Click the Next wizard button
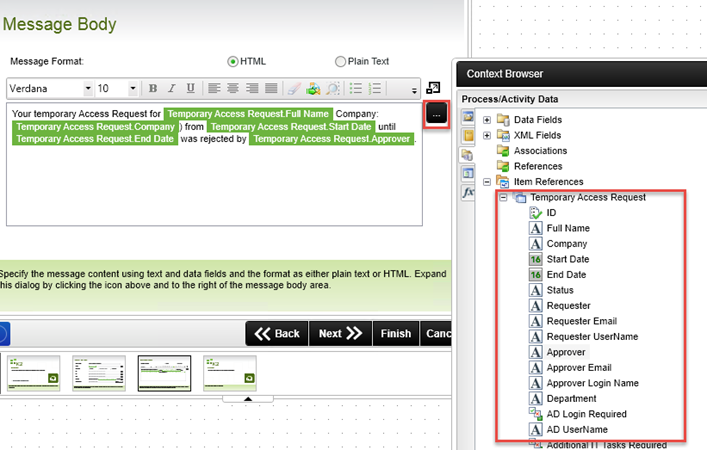 point(340,334)
